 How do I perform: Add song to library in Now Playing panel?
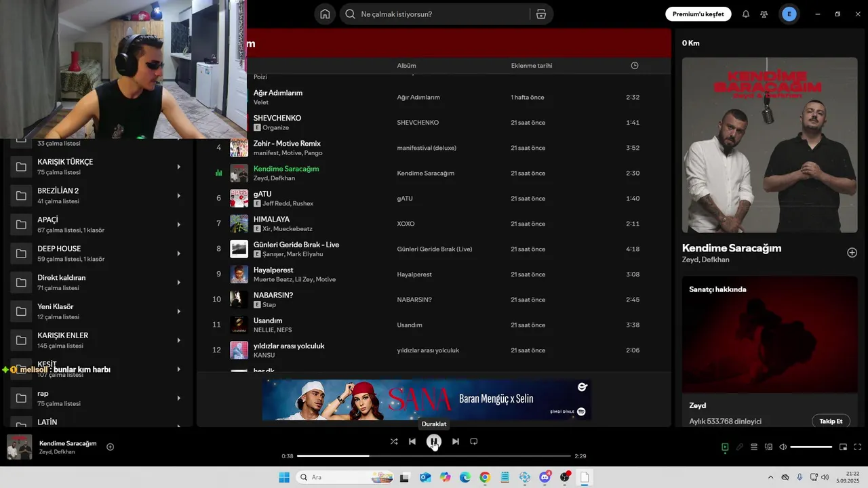click(852, 253)
